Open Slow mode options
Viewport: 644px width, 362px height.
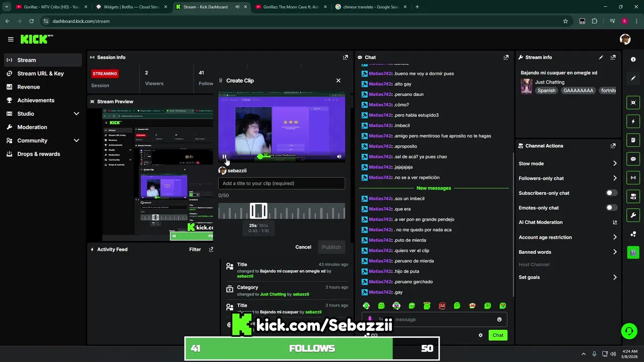coord(568,163)
